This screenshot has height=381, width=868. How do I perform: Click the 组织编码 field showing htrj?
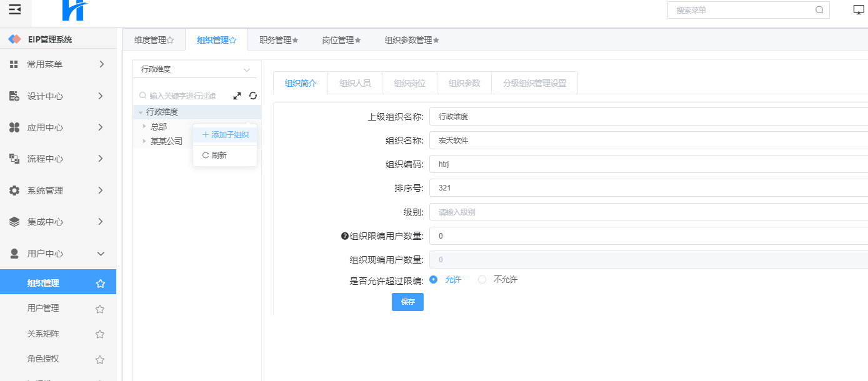click(x=649, y=164)
